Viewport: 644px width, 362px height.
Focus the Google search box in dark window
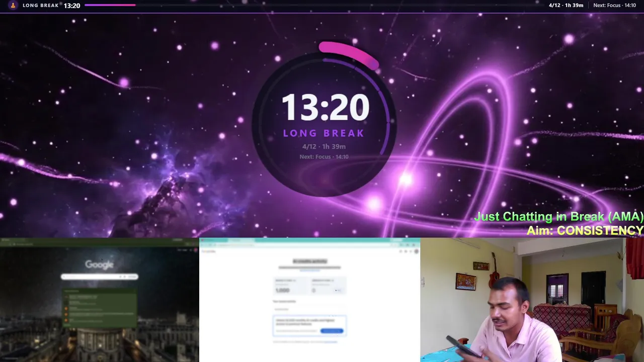(99, 277)
